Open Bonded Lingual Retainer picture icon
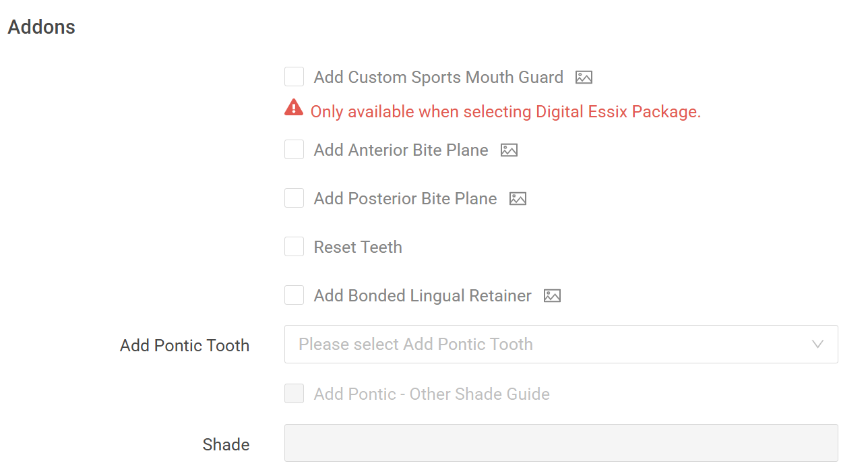Image resolution: width=868 pixels, height=476 pixels. pyautogui.click(x=552, y=296)
